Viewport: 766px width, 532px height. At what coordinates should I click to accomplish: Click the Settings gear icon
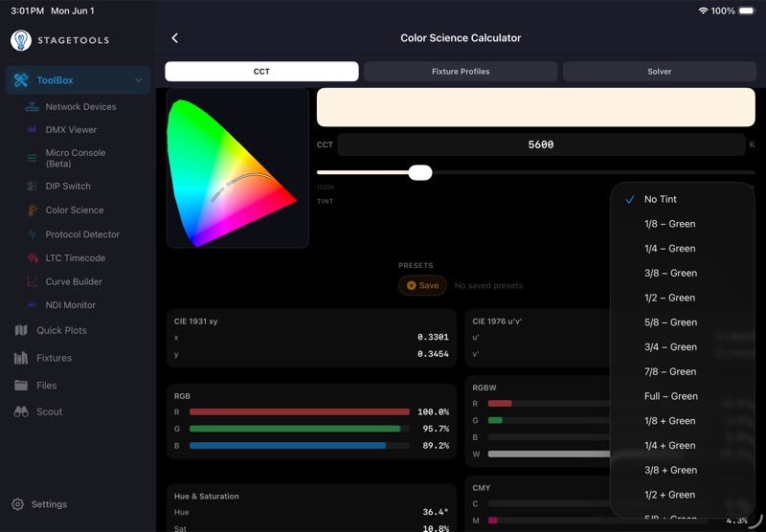click(x=17, y=504)
